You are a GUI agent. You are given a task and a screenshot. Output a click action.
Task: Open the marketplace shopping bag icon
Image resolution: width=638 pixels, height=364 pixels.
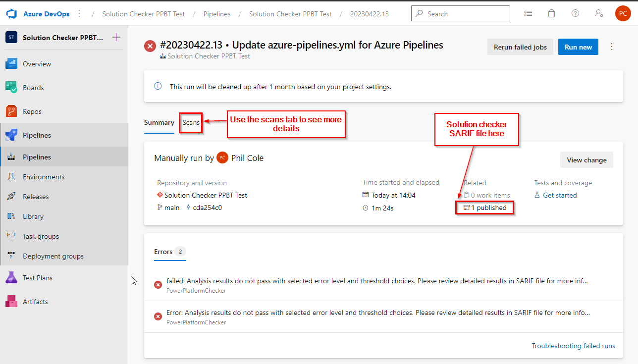click(551, 14)
